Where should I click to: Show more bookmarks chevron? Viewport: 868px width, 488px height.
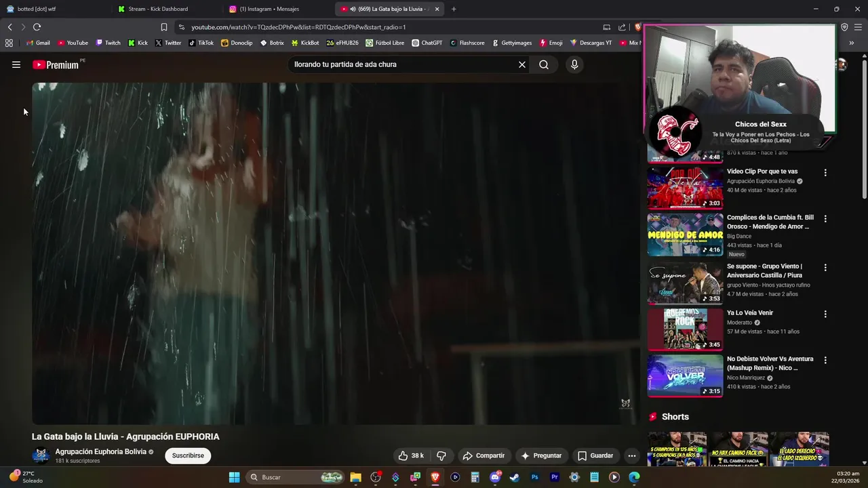pyautogui.click(x=851, y=43)
